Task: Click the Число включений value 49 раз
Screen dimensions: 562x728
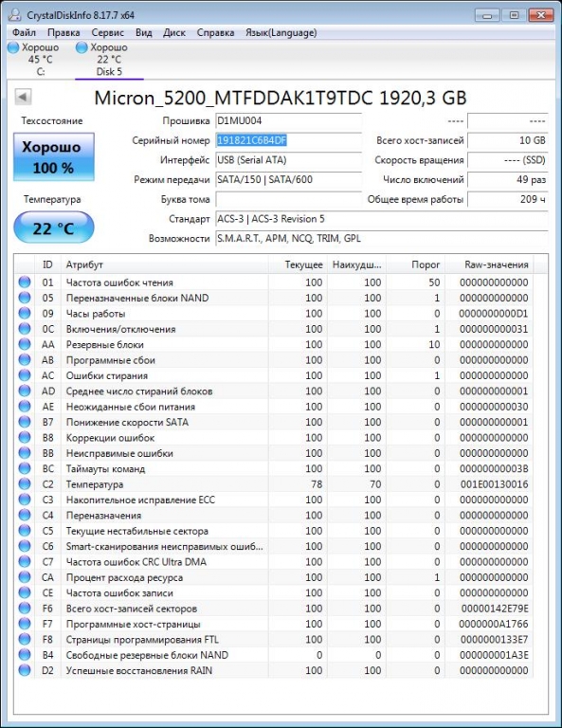Action: point(508,180)
